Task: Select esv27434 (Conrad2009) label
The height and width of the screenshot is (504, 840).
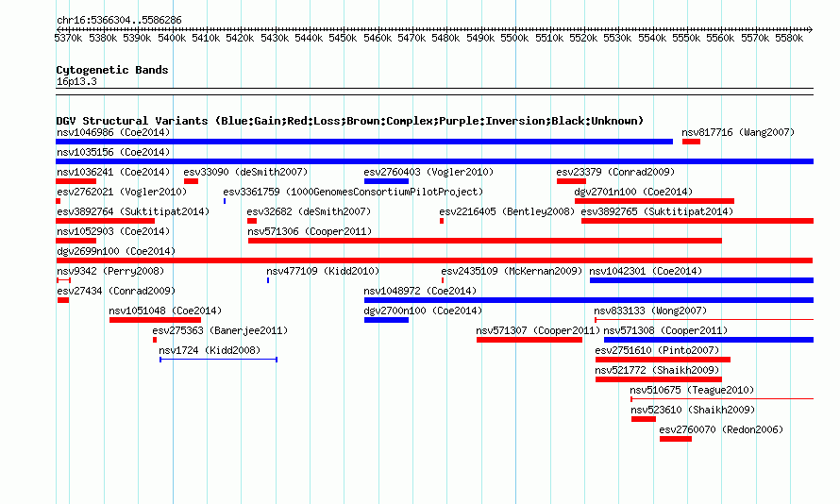Action: point(116,291)
